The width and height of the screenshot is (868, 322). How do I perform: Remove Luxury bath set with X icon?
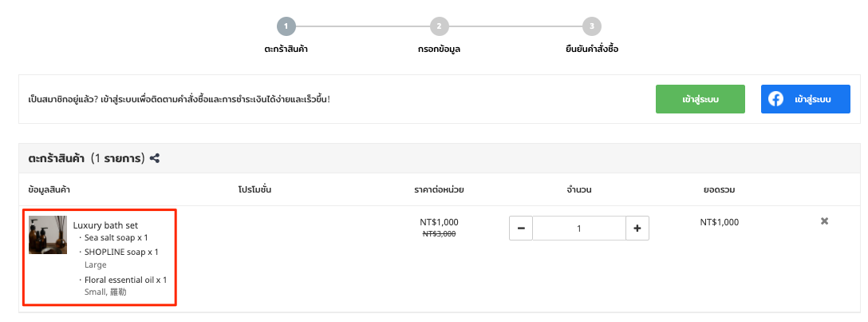click(x=824, y=221)
